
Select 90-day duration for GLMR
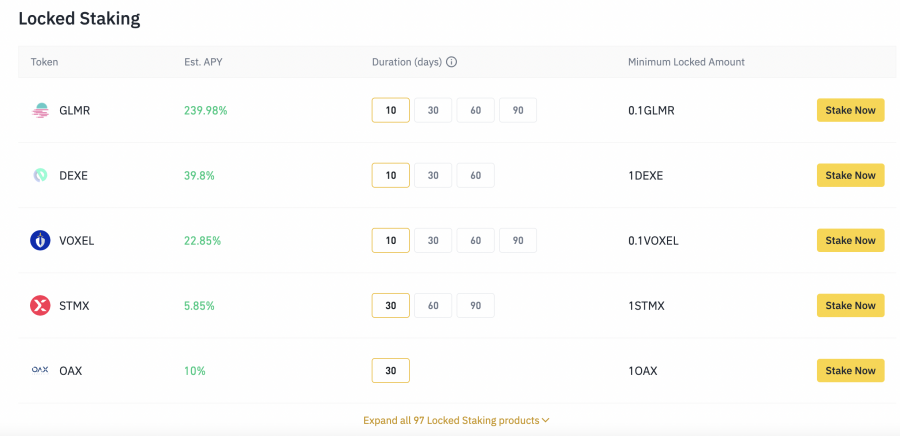(x=518, y=110)
